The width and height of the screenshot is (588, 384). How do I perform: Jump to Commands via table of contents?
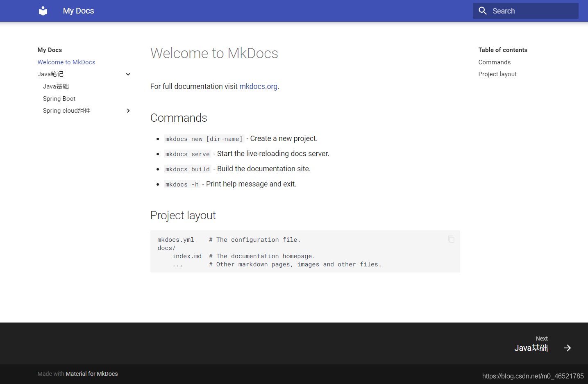494,62
